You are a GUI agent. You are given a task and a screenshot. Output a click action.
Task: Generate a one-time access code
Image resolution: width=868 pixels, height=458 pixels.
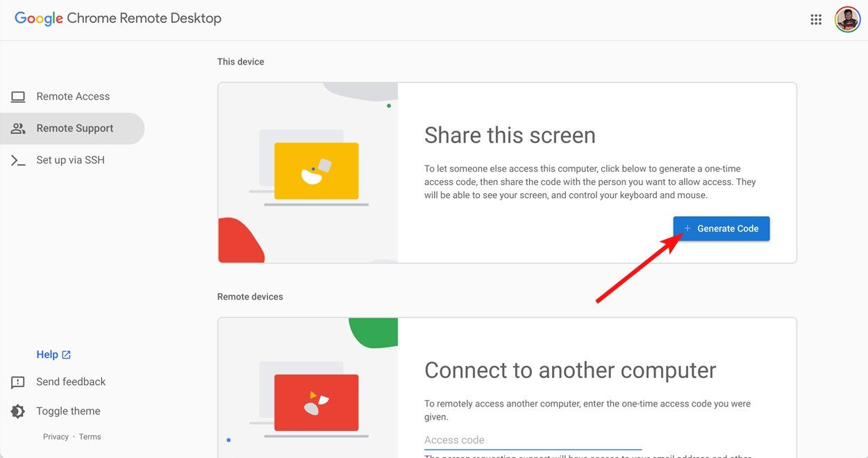point(721,229)
